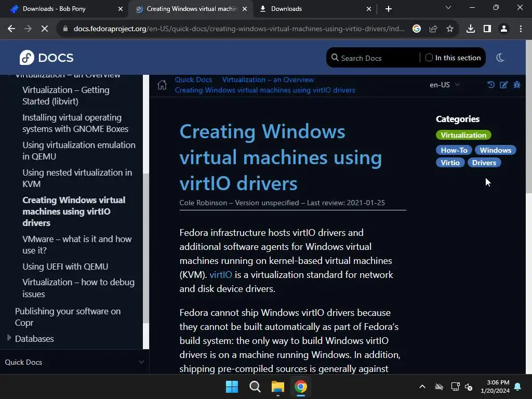The image size is (532, 399).
Task: Select the Windows category tag
Action: [495, 150]
